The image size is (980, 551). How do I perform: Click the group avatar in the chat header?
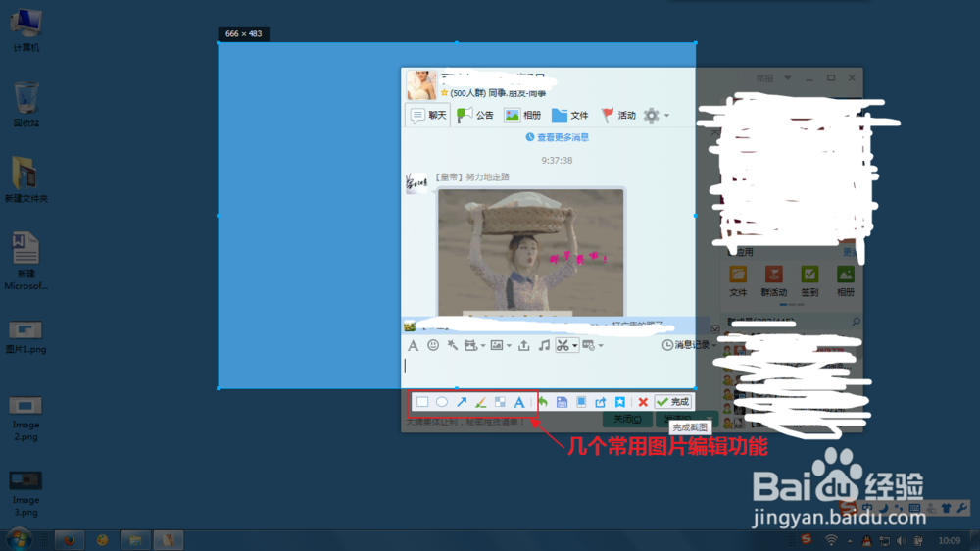coord(421,85)
